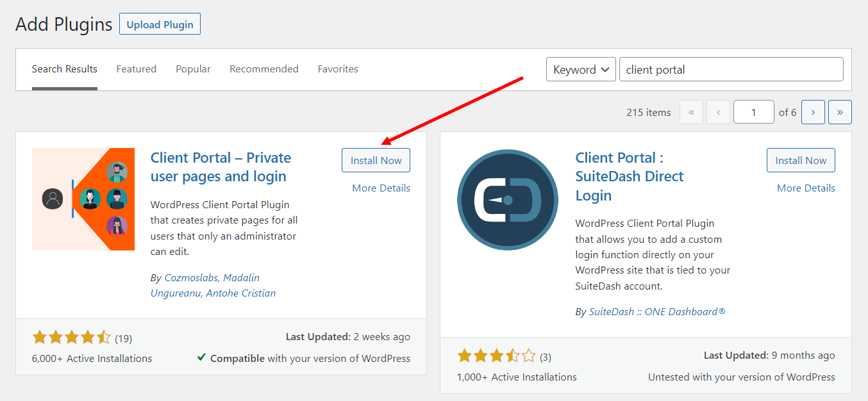Expand the Keyword search type dropdown

pos(581,69)
